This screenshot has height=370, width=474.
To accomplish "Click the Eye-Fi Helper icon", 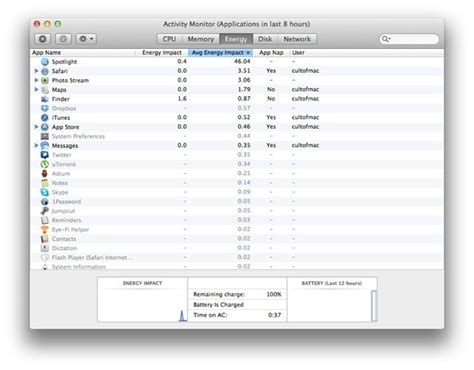I will (x=45, y=230).
